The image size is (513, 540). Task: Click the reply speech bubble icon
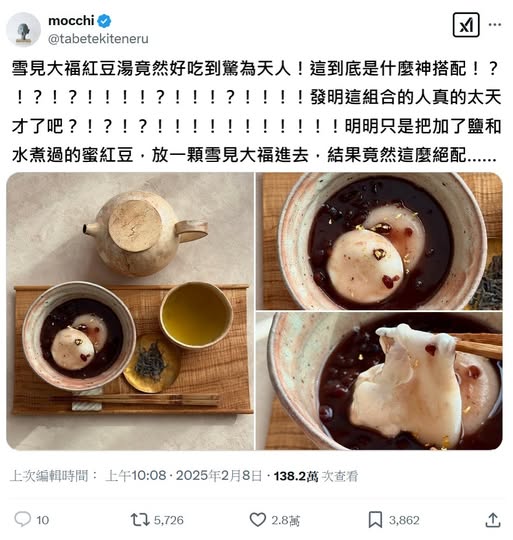[x=23, y=519]
